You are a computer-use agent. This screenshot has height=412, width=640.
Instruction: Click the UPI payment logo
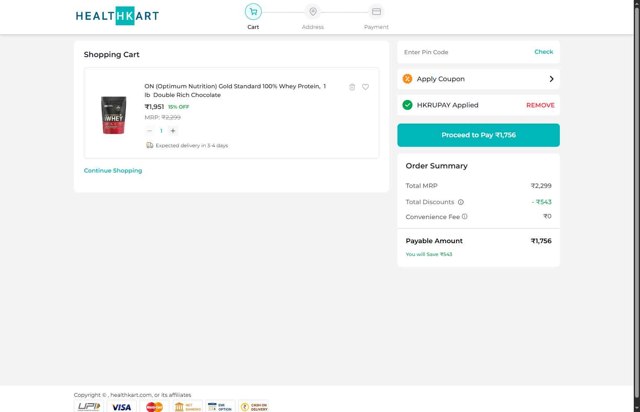(89, 407)
